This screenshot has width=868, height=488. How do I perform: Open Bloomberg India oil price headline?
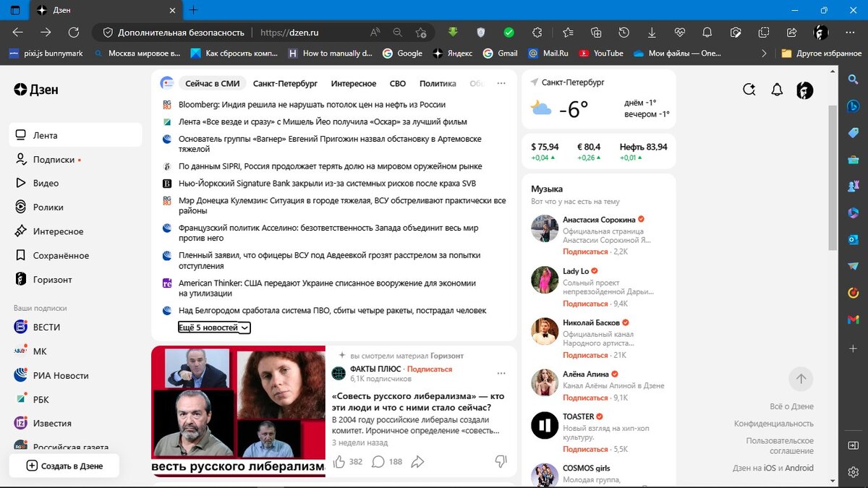[x=312, y=104]
